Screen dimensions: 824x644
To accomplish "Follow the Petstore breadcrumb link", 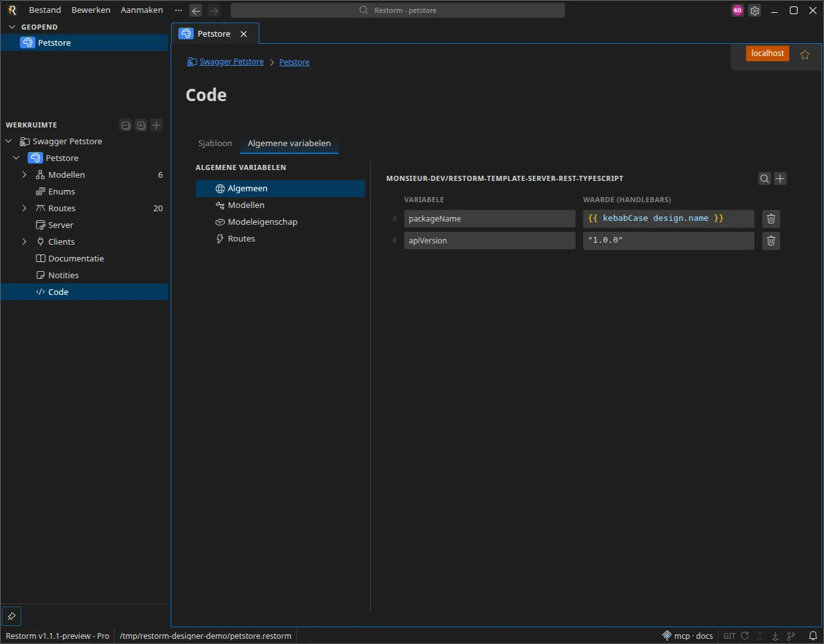I will (294, 62).
